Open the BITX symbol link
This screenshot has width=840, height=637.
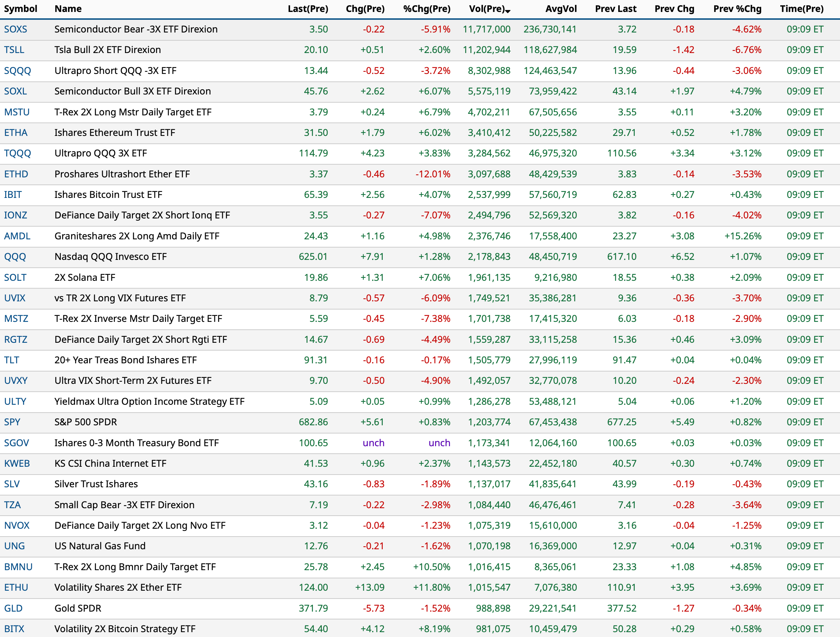(x=14, y=629)
